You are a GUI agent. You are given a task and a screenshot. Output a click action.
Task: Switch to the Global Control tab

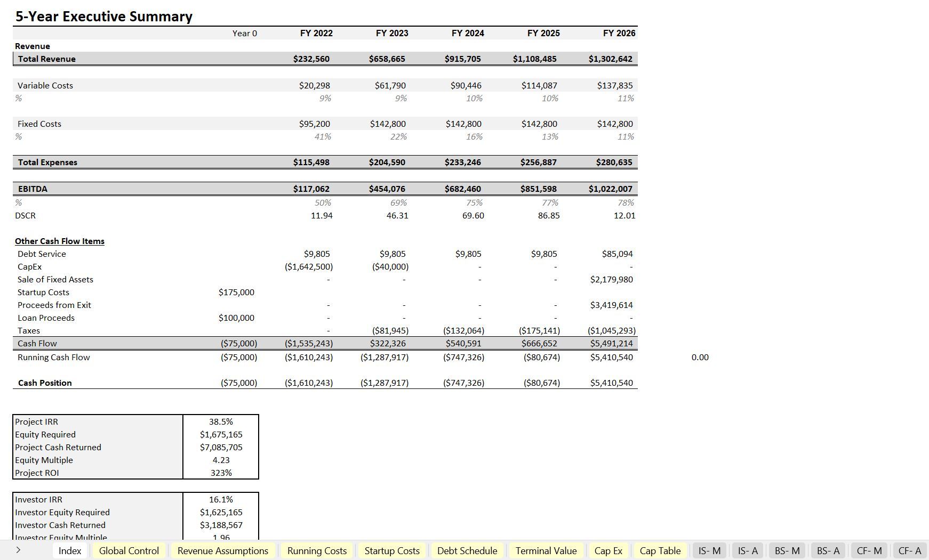point(129,551)
